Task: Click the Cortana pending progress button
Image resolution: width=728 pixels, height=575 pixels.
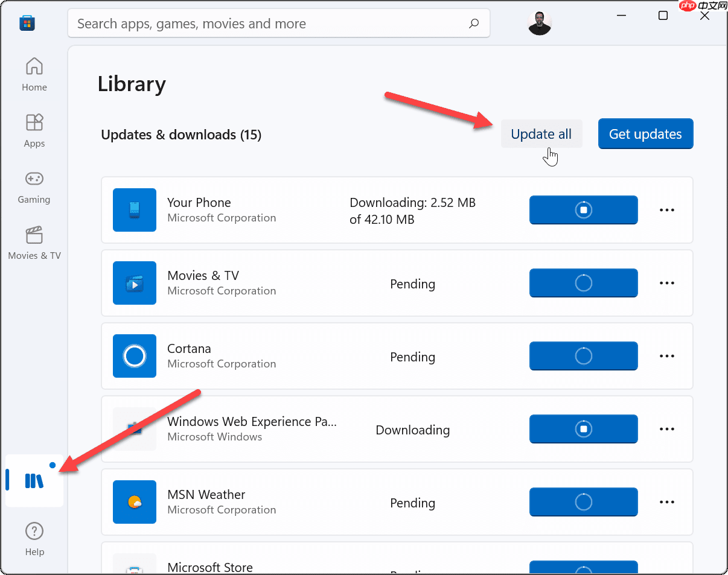Action: (x=584, y=356)
